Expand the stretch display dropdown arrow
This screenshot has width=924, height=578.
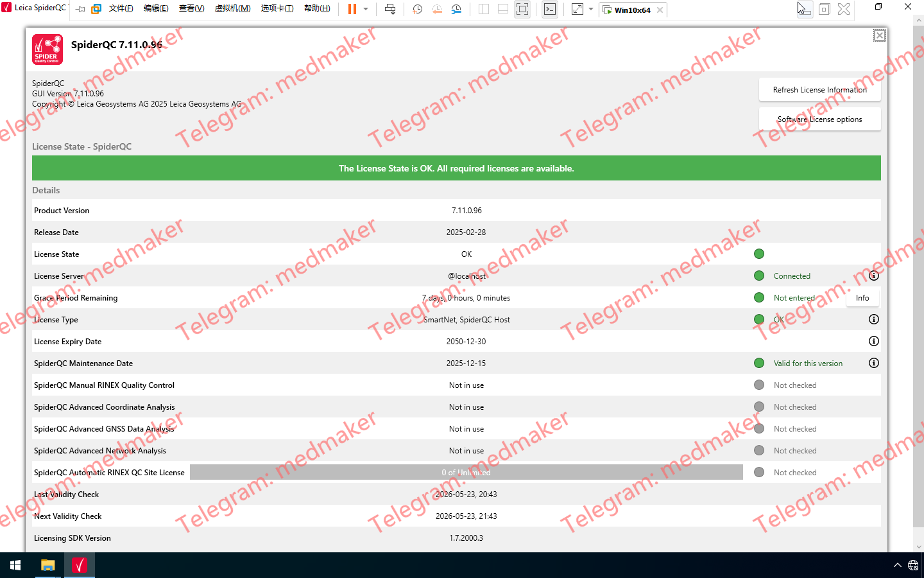coord(591,9)
